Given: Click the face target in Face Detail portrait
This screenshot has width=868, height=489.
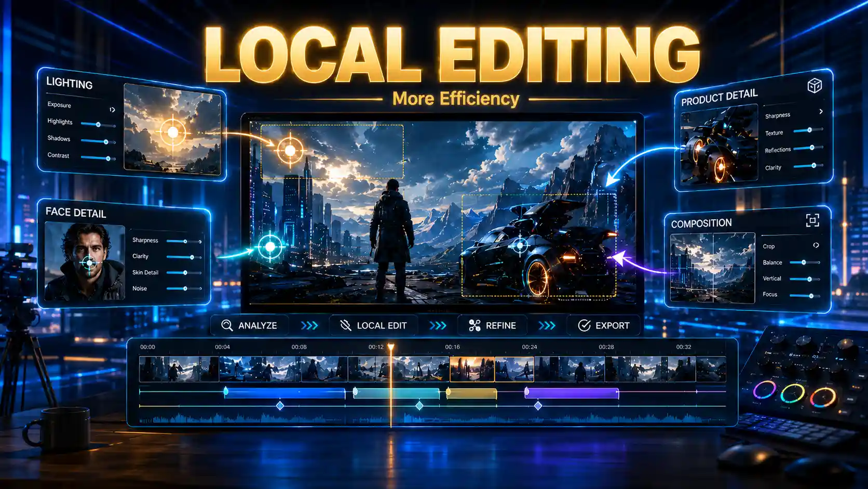Looking at the screenshot, I should (89, 263).
